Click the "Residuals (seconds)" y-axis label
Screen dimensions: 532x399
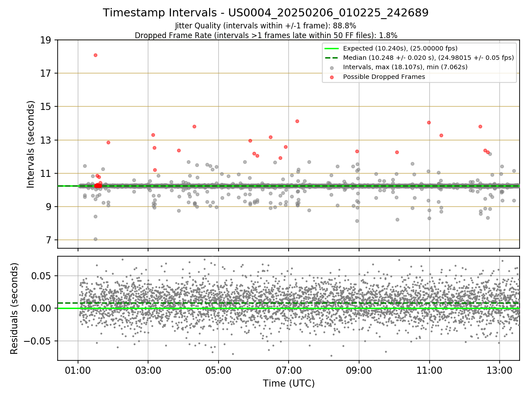tap(15, 309)
